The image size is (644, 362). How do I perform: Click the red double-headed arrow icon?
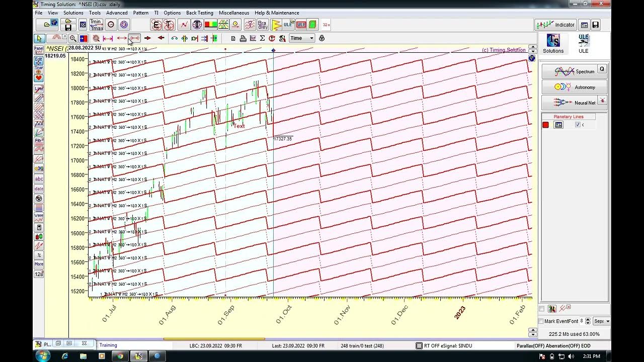click(x=122, y=38)
